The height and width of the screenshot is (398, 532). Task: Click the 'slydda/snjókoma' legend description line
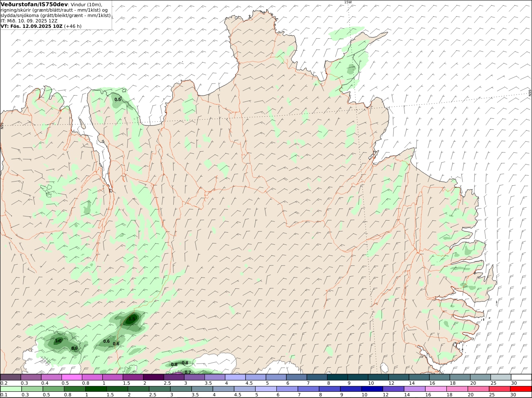55,15
